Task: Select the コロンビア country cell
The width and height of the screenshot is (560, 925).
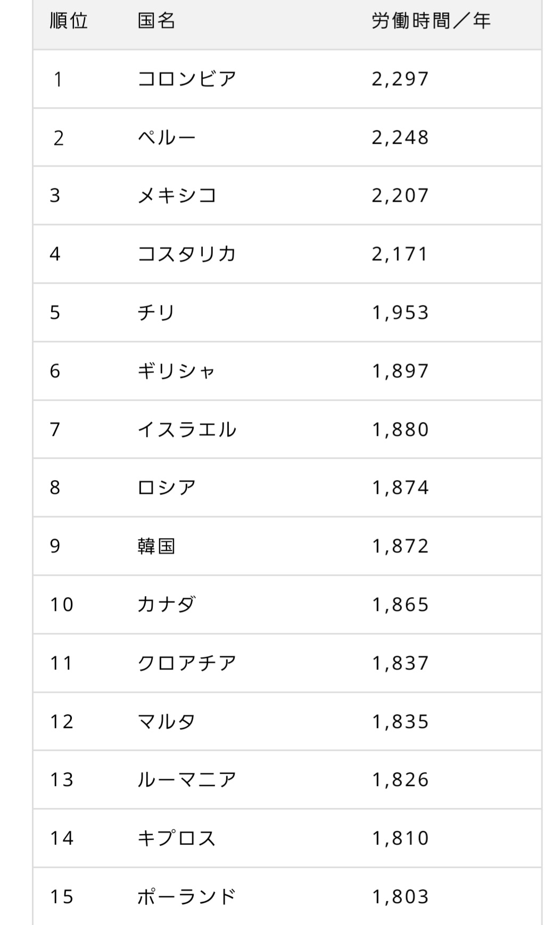Action: 187,79
